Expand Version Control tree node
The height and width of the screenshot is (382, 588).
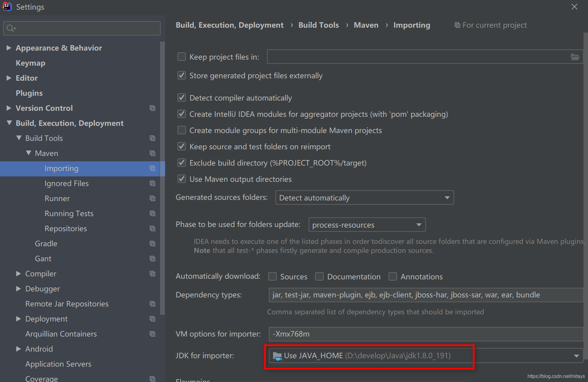[x=9, y=108]
